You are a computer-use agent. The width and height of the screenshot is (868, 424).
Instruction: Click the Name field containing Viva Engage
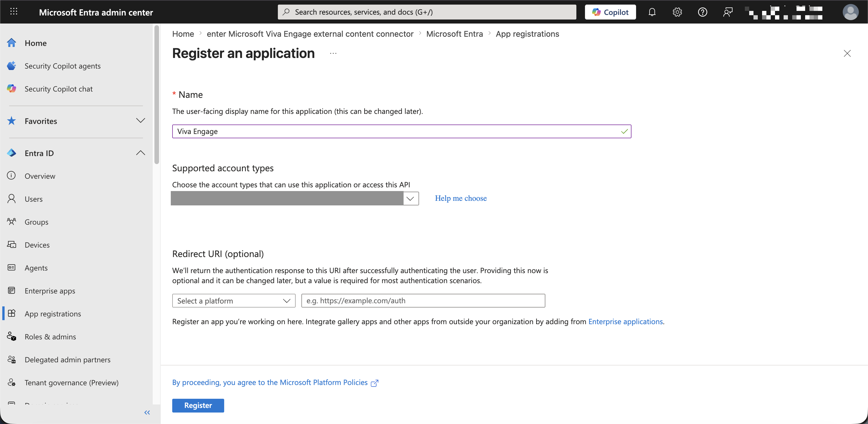(x=401, y=131)
